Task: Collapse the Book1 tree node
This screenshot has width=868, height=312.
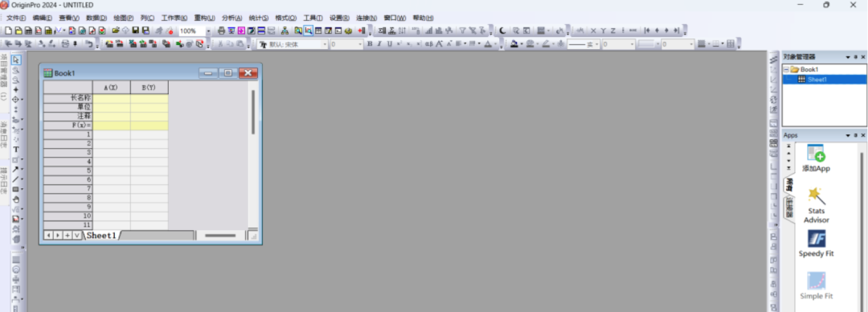Action: point(786,70)
